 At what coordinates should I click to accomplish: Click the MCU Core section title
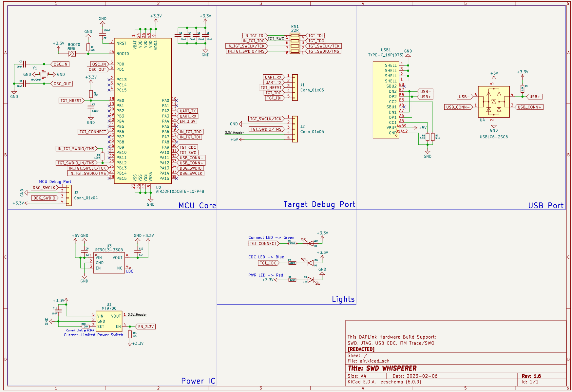click(x=197, y=206)
